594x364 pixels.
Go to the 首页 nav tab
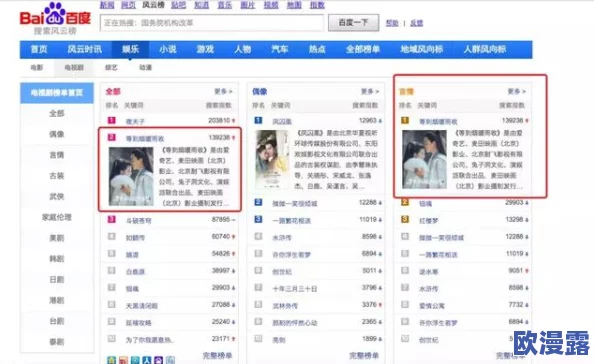pyautogui.click(x=39, y=49)
